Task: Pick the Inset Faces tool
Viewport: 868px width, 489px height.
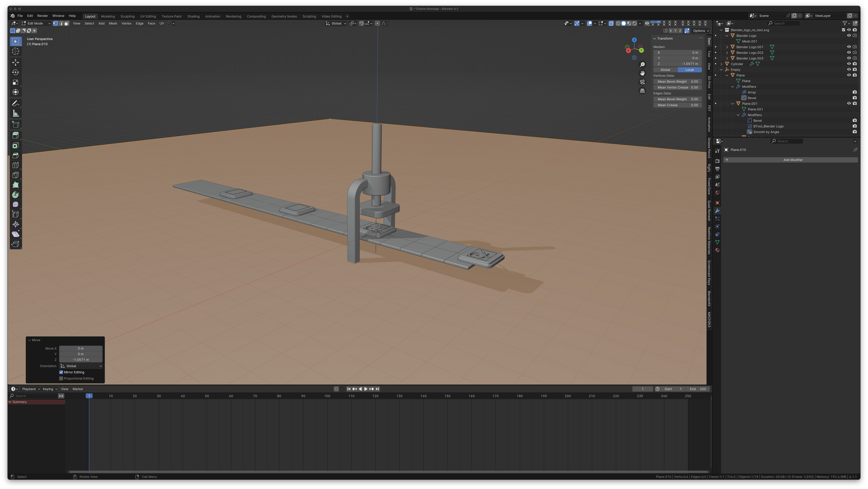Action: pos(16,146)
